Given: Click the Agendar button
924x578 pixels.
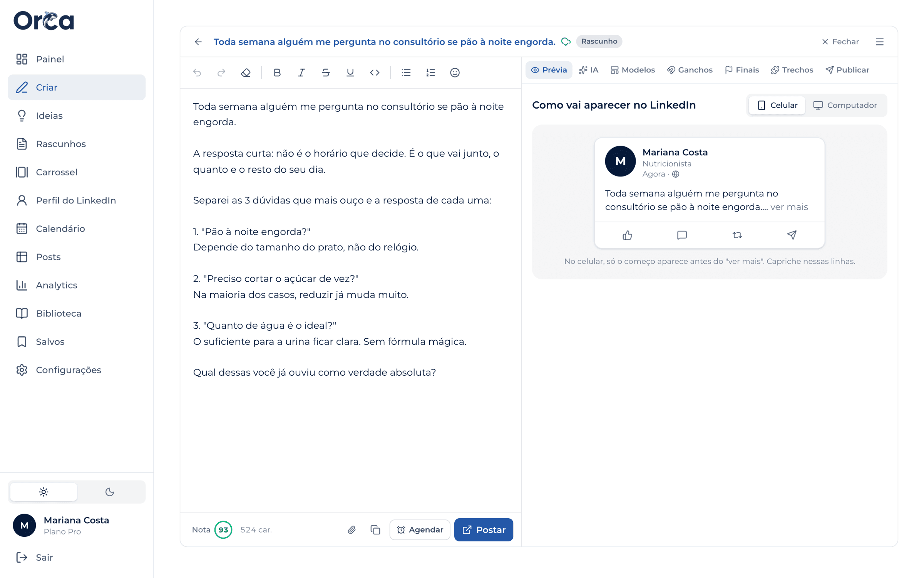Looking at the screenshot, I should (420, 530).
